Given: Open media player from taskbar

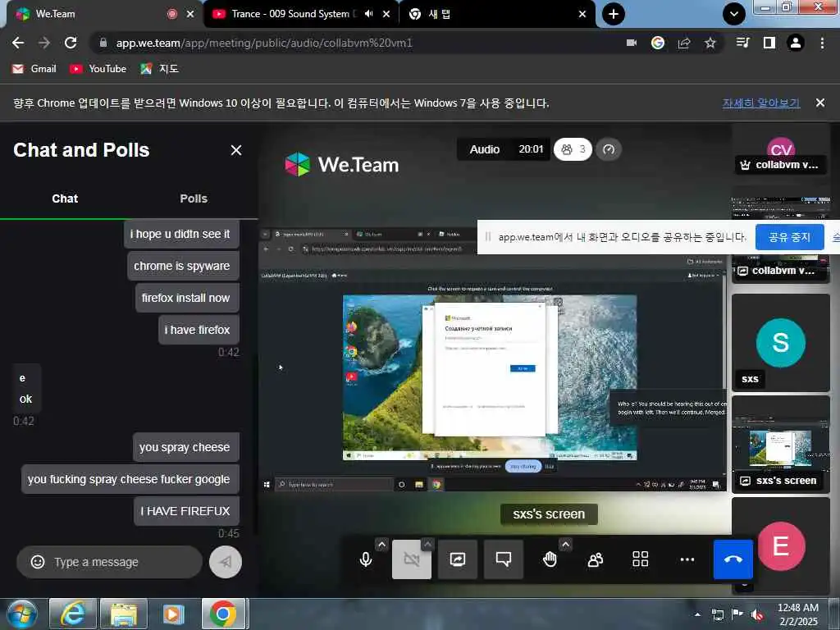Looking at the screenshot, I should pyautogui.click(x=174, y=614).
